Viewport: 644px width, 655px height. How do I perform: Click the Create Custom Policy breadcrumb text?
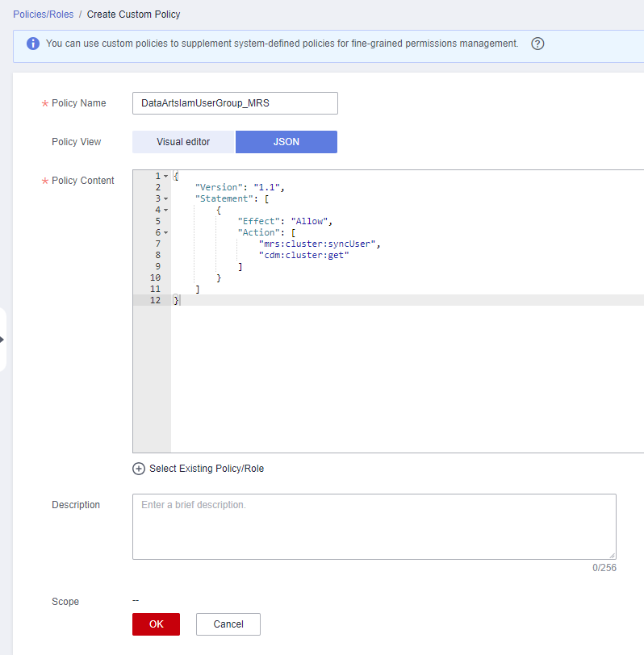[133, 15]
